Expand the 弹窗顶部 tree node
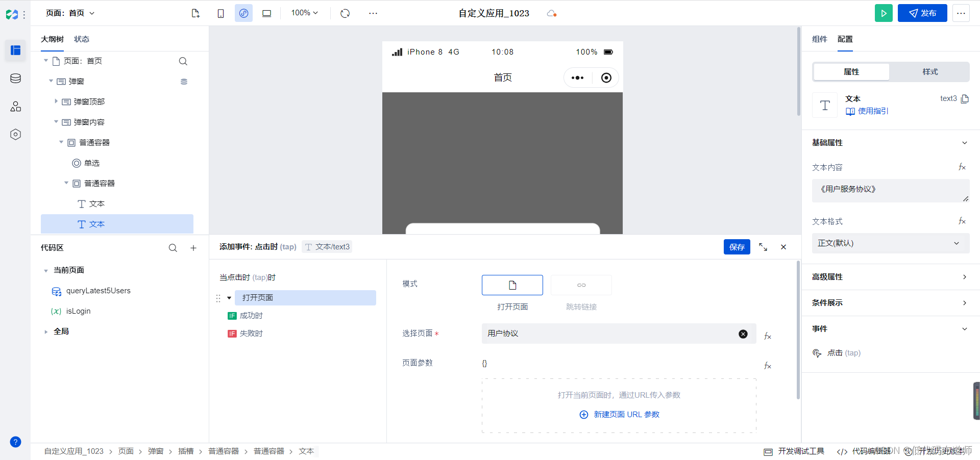 click(x=56, y=101)
